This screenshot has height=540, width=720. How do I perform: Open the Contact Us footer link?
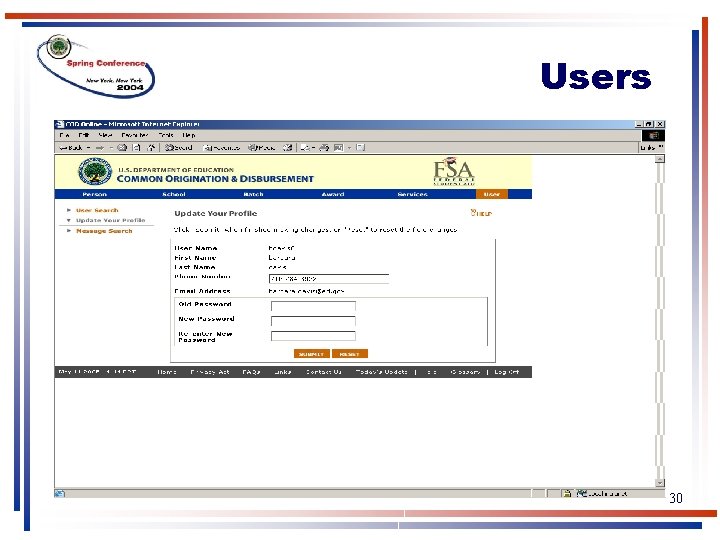click(x=324, y=372)
